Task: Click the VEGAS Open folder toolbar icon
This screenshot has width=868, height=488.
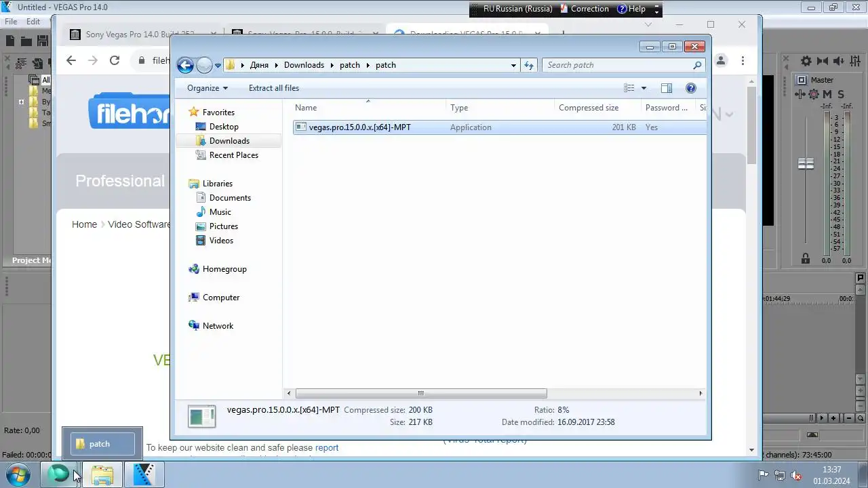Action: coord(27,41)
